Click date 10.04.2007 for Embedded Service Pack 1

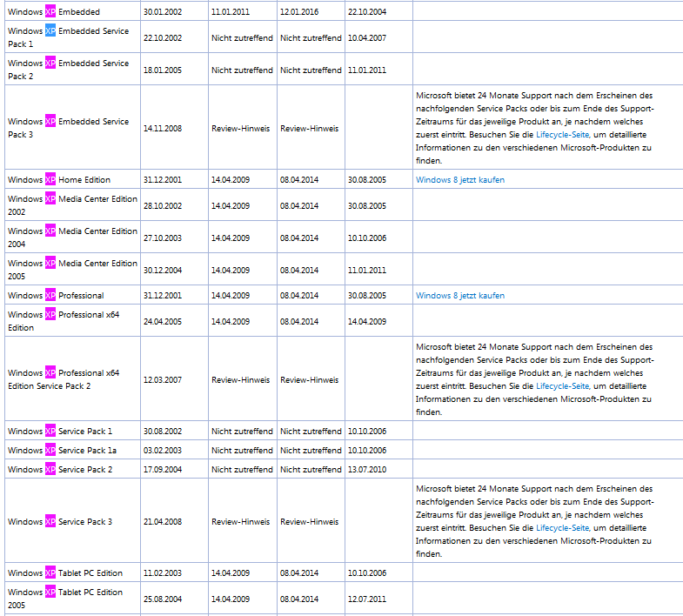point(367,38)
